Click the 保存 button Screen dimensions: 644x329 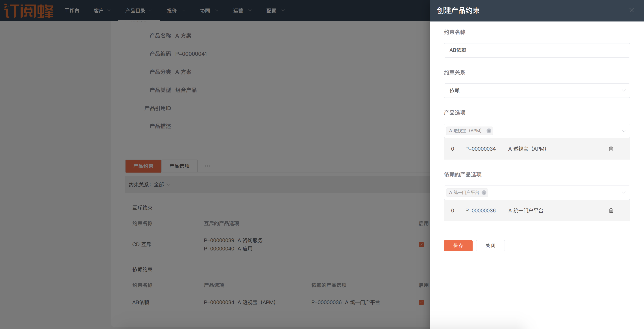tap(458, 246)
